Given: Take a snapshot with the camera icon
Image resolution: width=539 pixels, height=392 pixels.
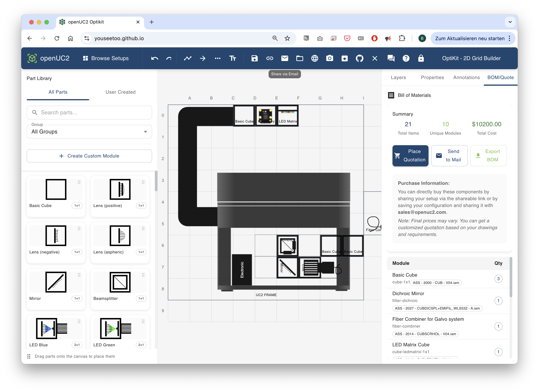Looking at the screenshot, I should pos(329,58).
